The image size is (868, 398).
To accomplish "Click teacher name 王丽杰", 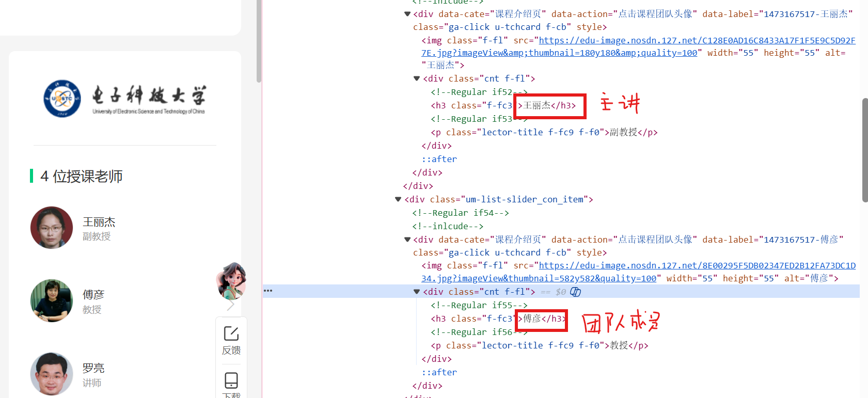I will click(99, 222).
